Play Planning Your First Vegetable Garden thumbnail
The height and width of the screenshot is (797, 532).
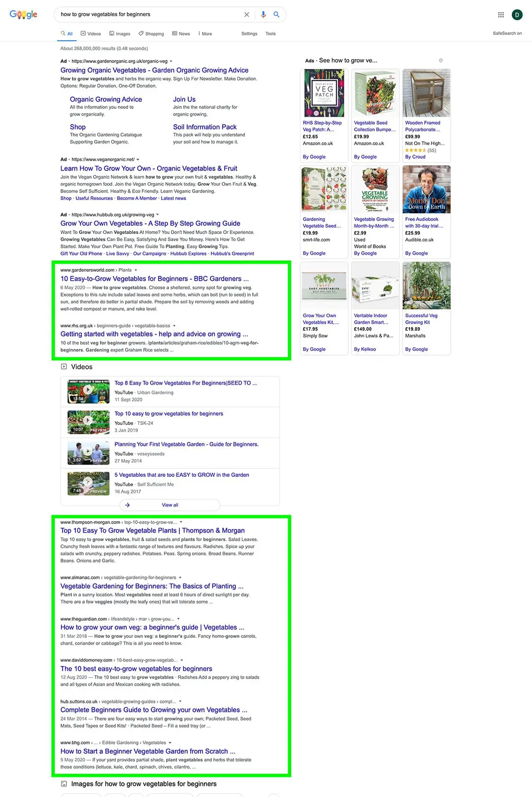pyautogui.click(x=88, y=453)
